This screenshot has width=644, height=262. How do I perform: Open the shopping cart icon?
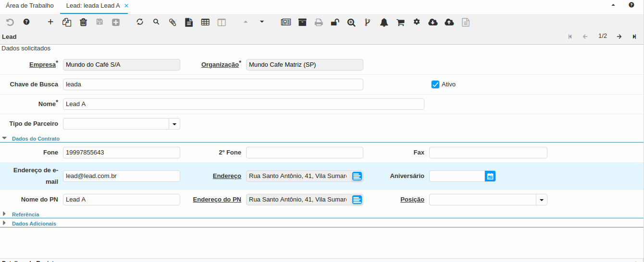[400, 22]
